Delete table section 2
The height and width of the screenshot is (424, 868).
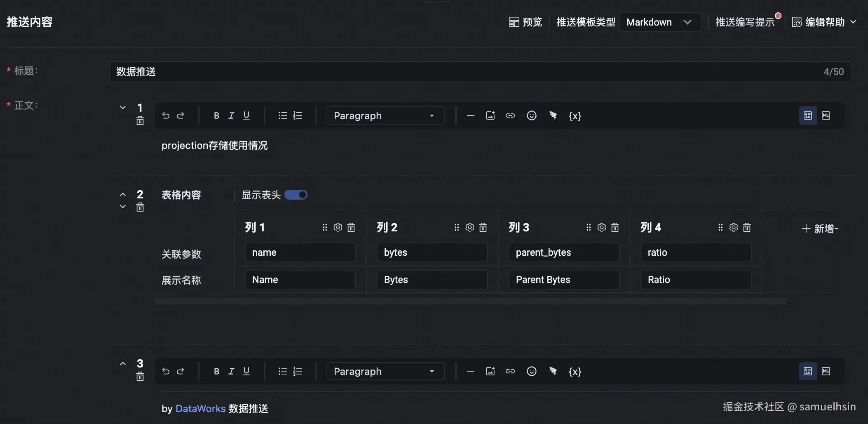coord(140,207)
